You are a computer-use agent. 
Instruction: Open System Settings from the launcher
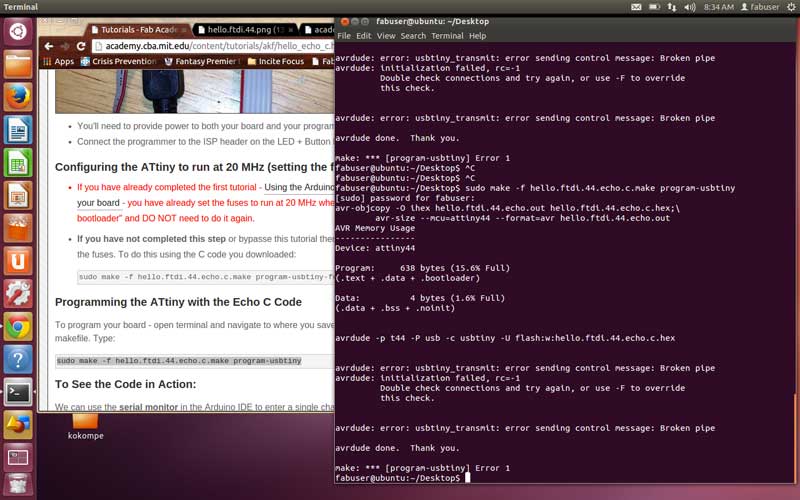[18, 294]
